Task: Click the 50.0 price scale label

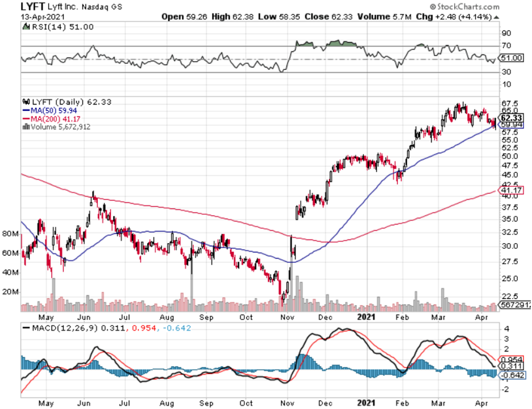Action: [510, 156]
